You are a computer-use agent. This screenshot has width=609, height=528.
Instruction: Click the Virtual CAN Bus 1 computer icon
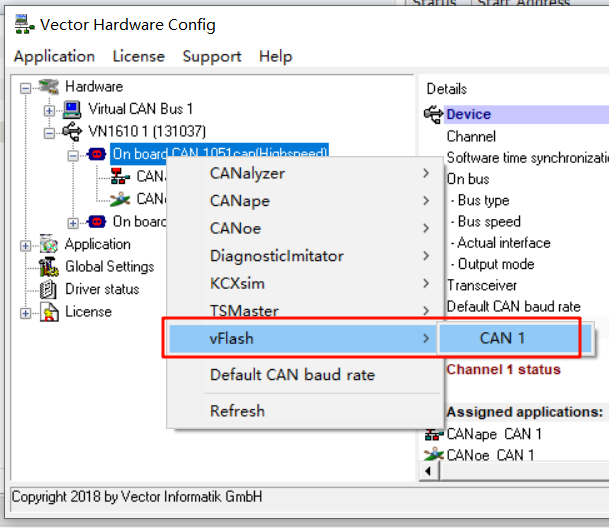pyautogui.click(x=72, y=110)
